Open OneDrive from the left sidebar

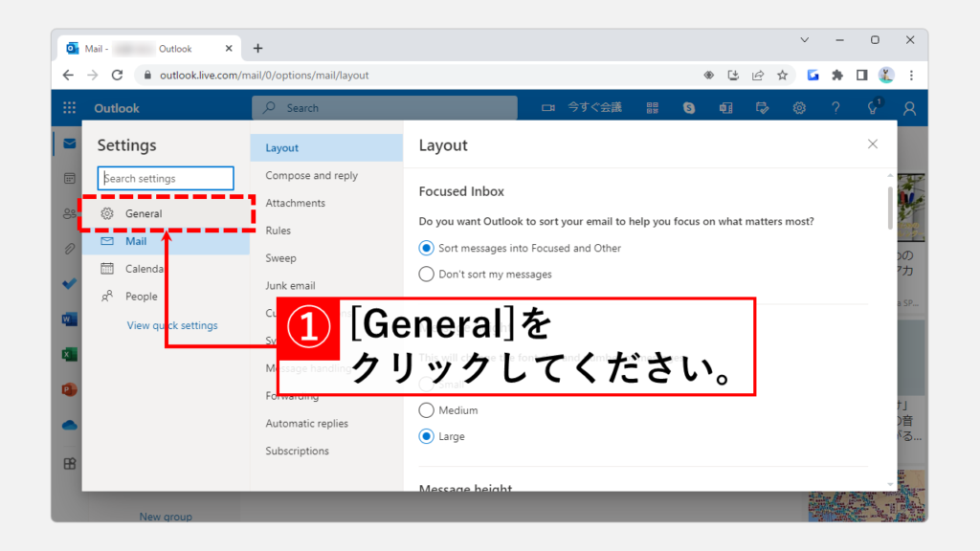pyautogui.click(x=69, y=426)
